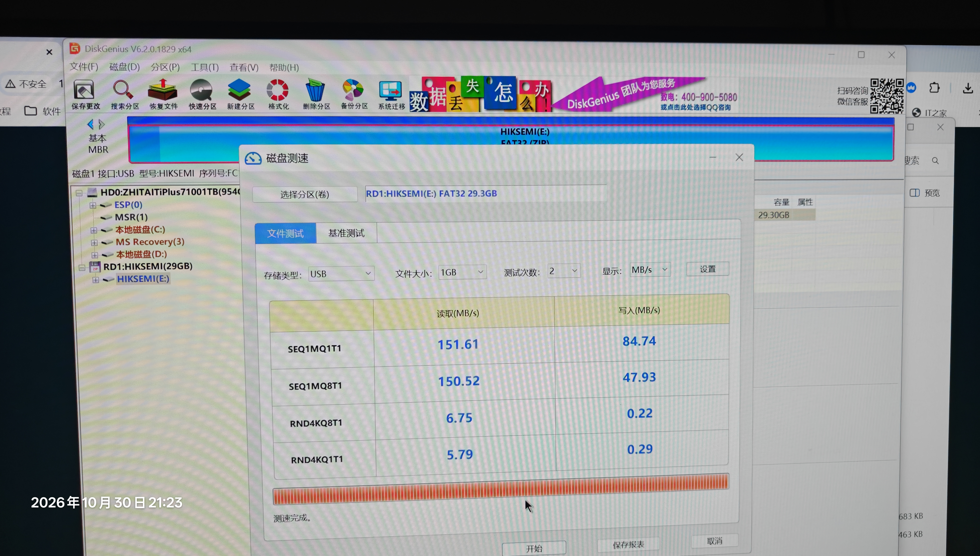This screenshot has width=980, height=556.
Task: Click the New Partition (新建分区) icon
Action: click(240, 95)
